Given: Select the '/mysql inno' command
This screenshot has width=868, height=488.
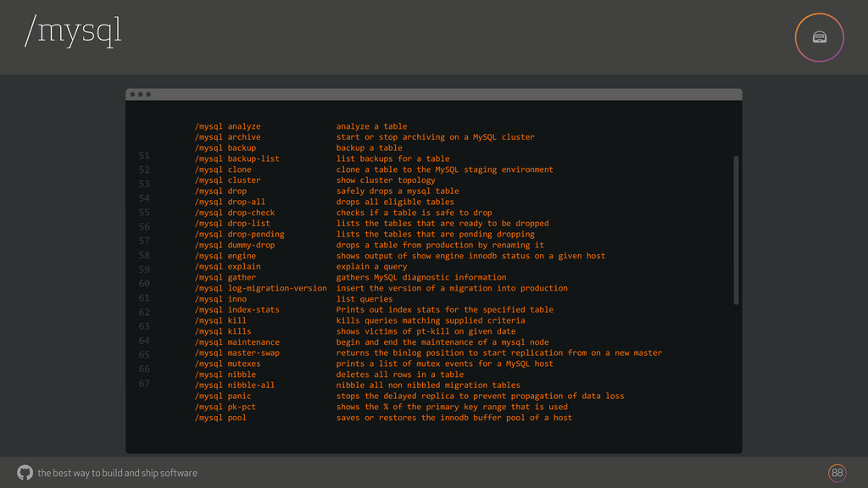Looking at the screenshot, I should [x=221, y=299].
